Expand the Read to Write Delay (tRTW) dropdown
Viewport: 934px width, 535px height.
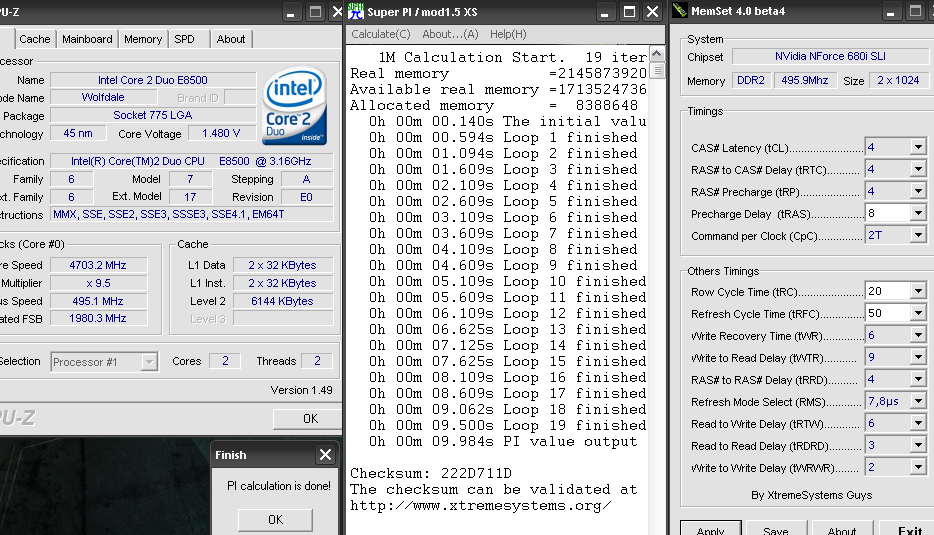(x=918, y=423)
